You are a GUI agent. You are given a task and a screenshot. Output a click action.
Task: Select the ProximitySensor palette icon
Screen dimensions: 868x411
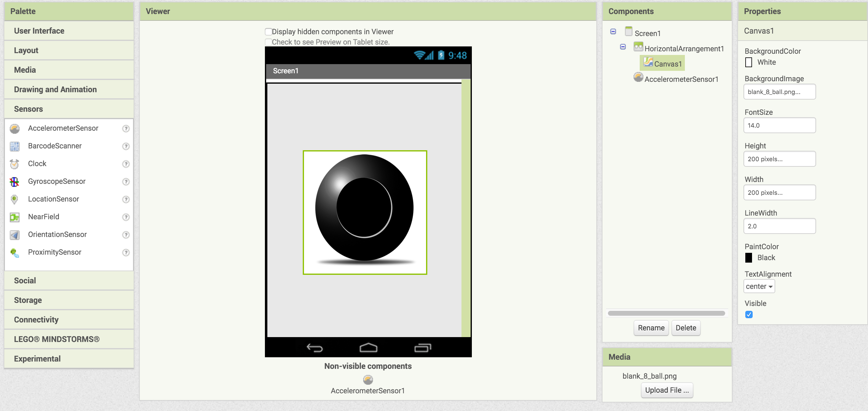[x=16, y=253]
